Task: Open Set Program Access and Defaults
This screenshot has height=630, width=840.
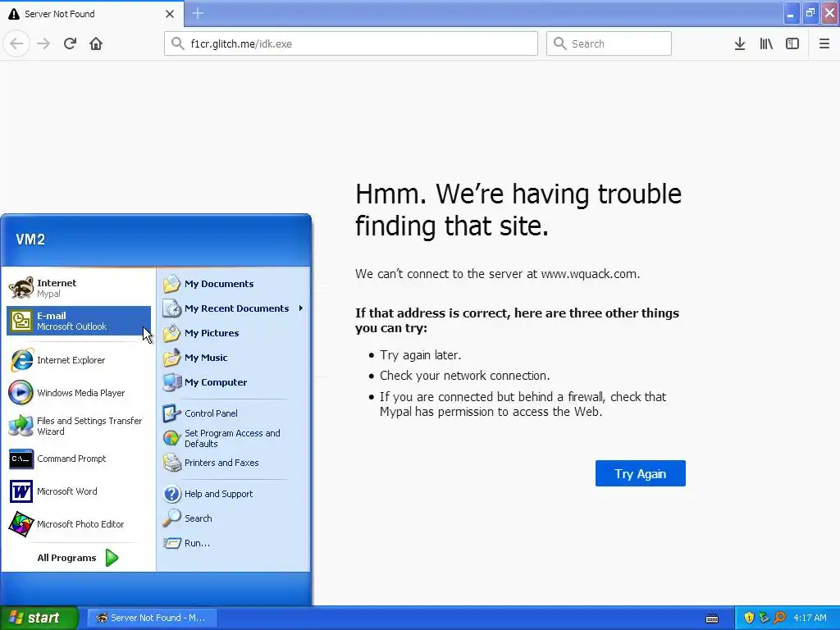Action: (233, 438)
